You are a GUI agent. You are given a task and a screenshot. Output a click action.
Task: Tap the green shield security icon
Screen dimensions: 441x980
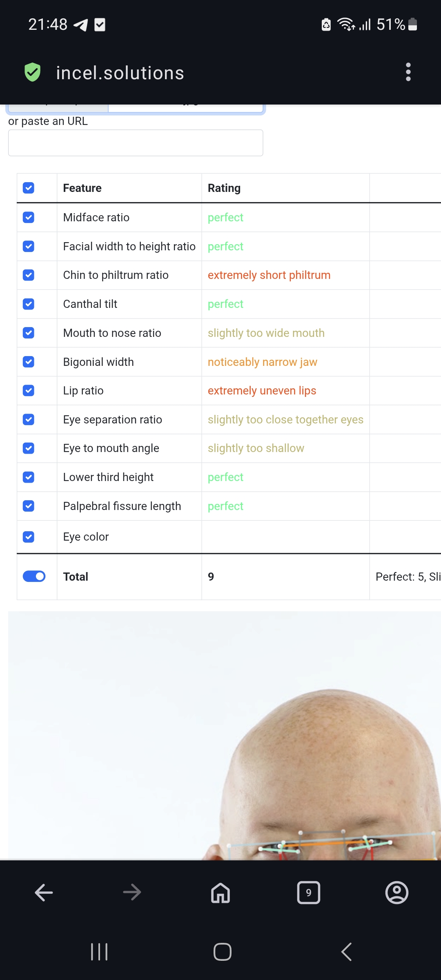[x=33, y=72]
